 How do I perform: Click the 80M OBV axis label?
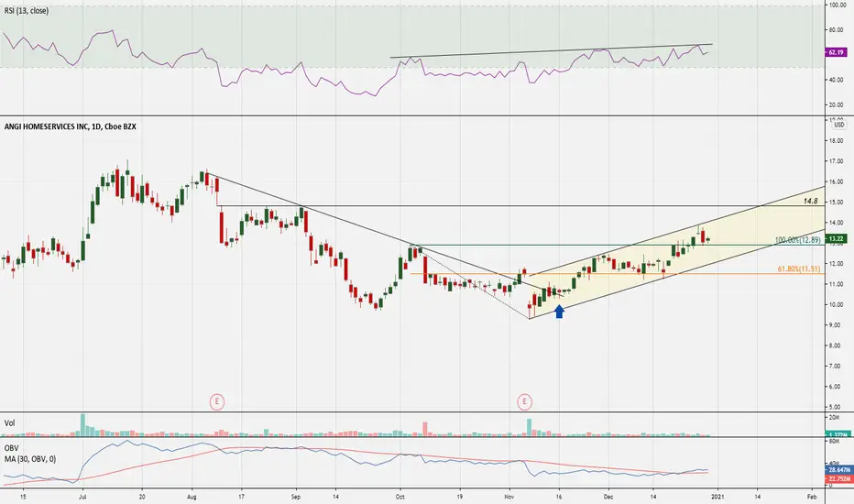coord(834,442)
